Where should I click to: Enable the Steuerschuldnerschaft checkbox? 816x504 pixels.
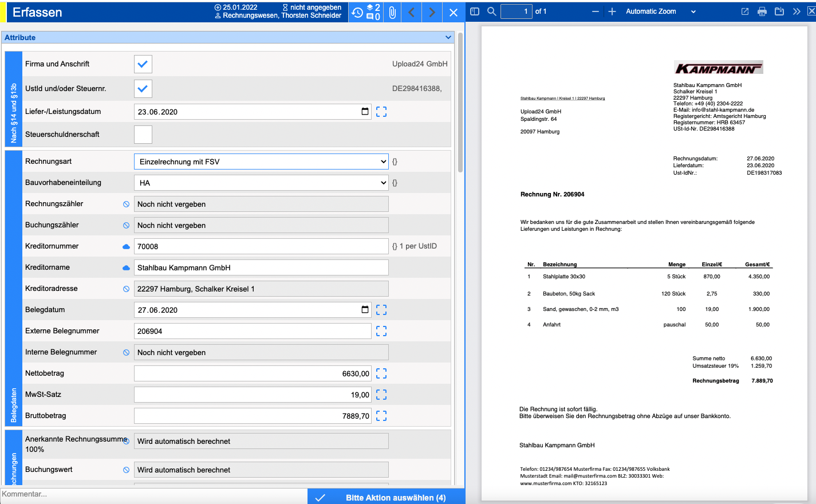[x=143, y=135]
